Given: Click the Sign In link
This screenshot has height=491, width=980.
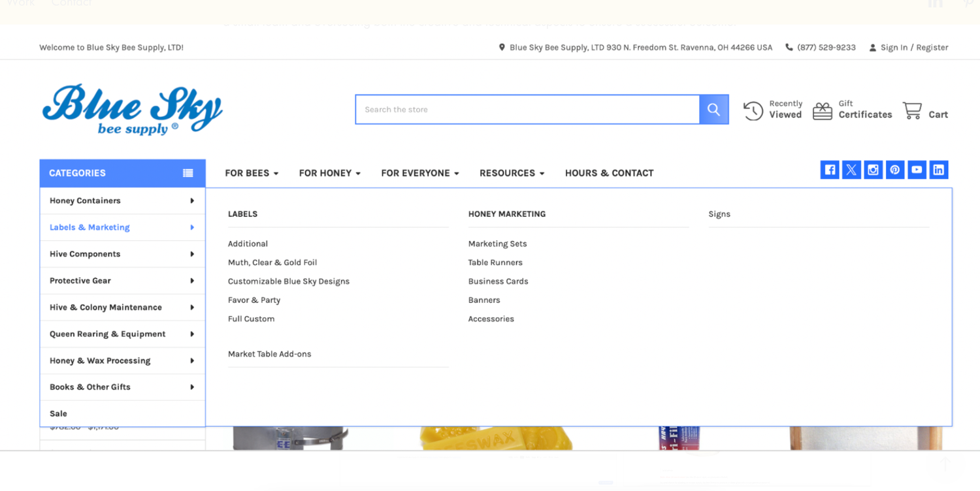Looking at the screenshot, I should pos(894,48).
